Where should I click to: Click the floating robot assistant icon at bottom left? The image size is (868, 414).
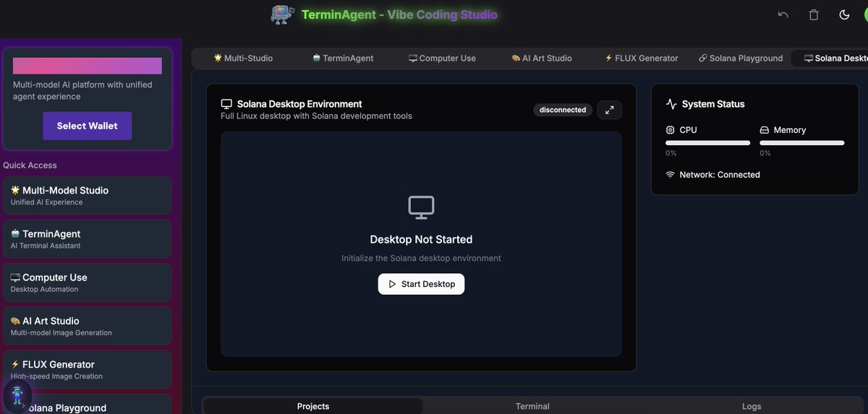(17, 395)
